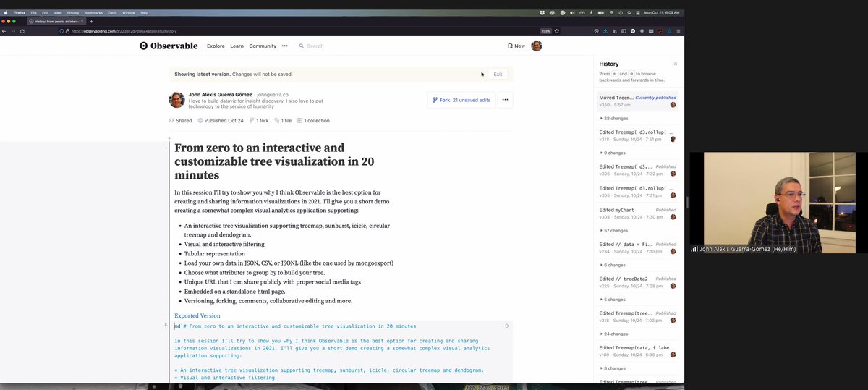Expand the 5 changes group
The image size is (868, 390).
[x=613, y=300]
